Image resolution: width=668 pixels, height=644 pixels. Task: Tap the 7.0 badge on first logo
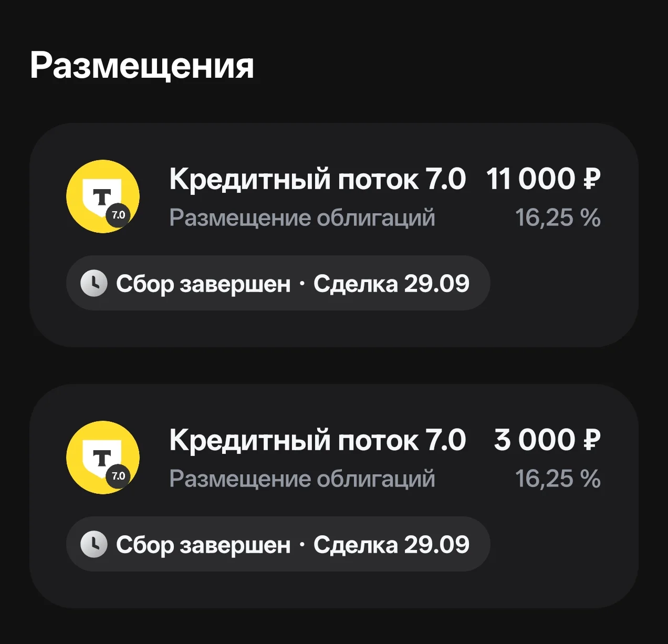119,215
